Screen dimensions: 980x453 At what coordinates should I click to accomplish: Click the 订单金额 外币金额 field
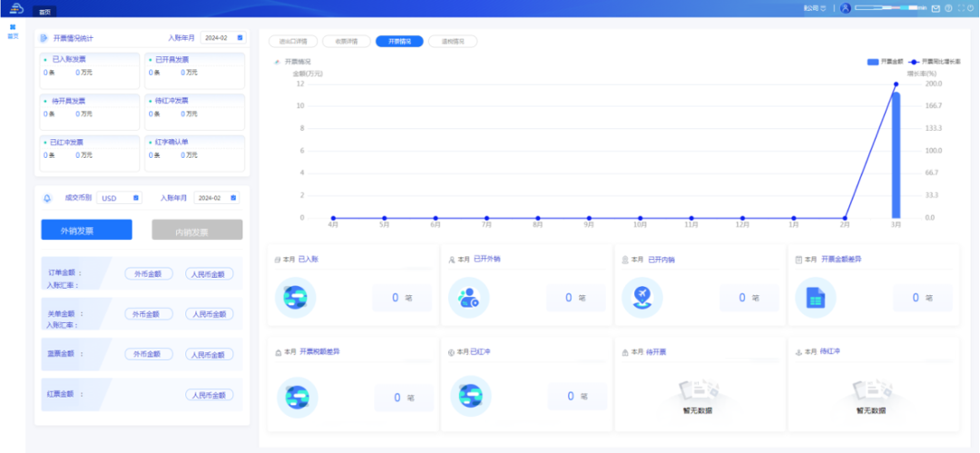149,273
